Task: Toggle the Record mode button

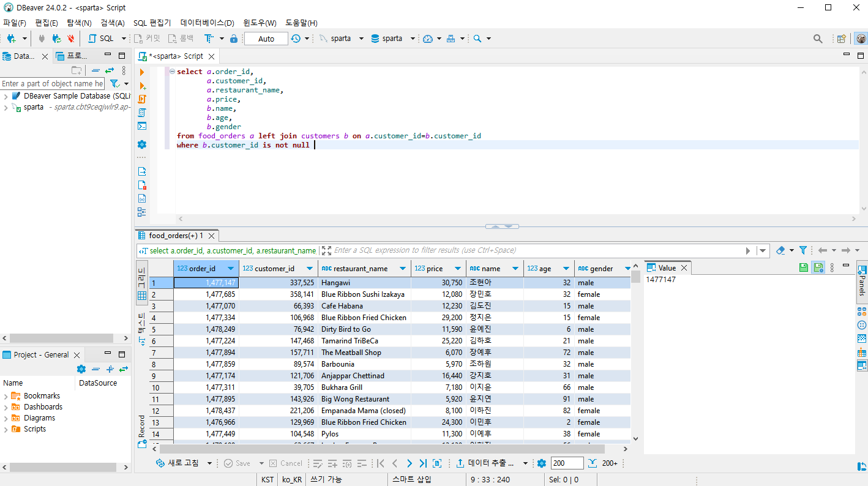Action: click(x=141, y=432)
